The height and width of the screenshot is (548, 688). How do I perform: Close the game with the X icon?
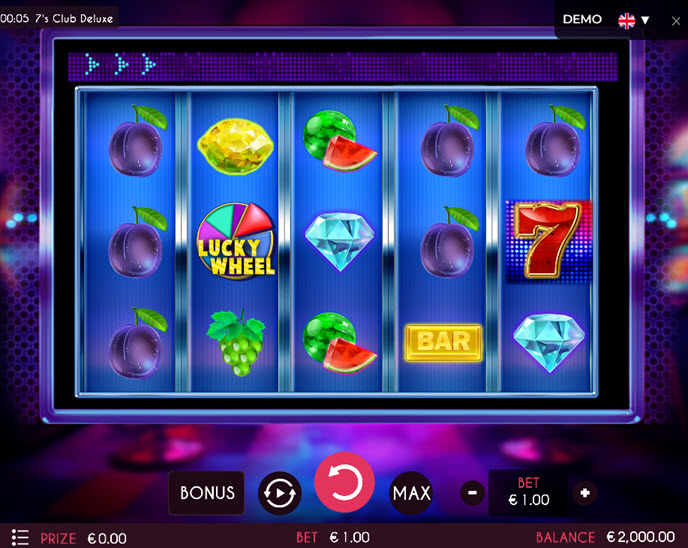676,21
